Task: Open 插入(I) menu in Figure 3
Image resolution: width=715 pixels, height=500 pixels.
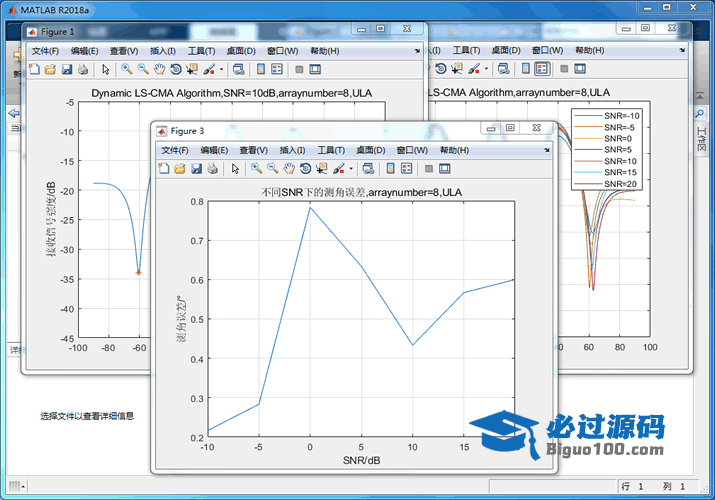Action: (292, 150)
